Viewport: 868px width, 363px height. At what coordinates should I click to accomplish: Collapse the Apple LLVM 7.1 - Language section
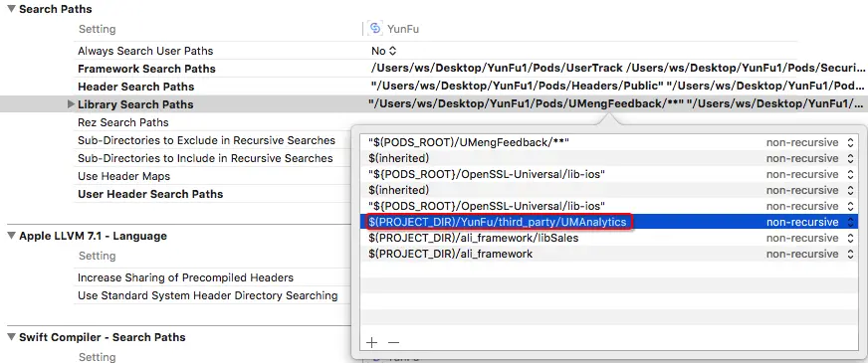[12, 236]
